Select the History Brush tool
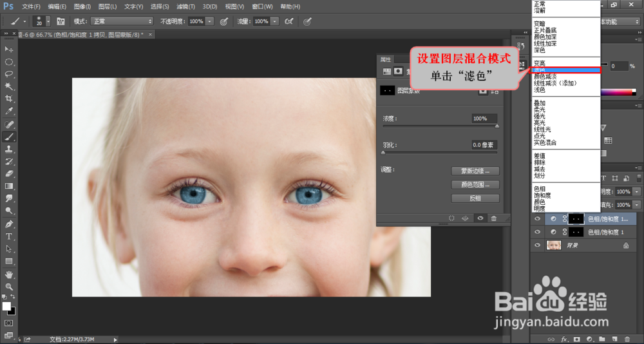644x344 pixels. click(8, 162)
